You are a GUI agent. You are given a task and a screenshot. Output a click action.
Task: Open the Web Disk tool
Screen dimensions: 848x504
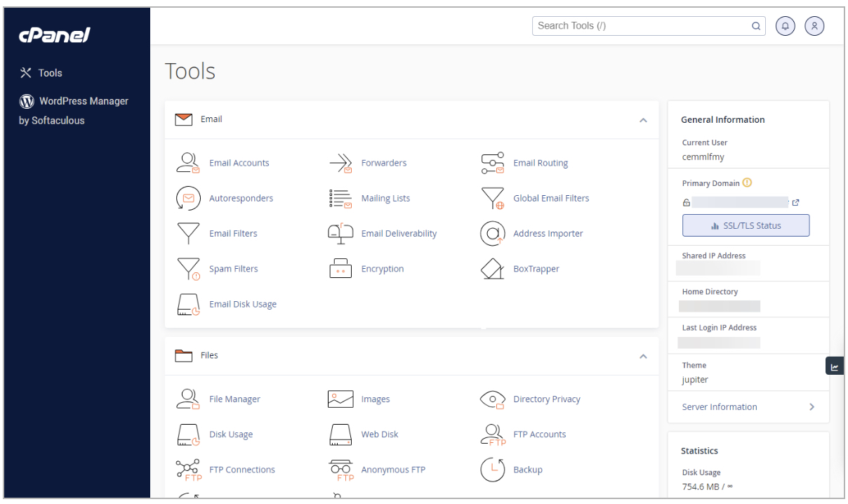click(x=379, y=434)
